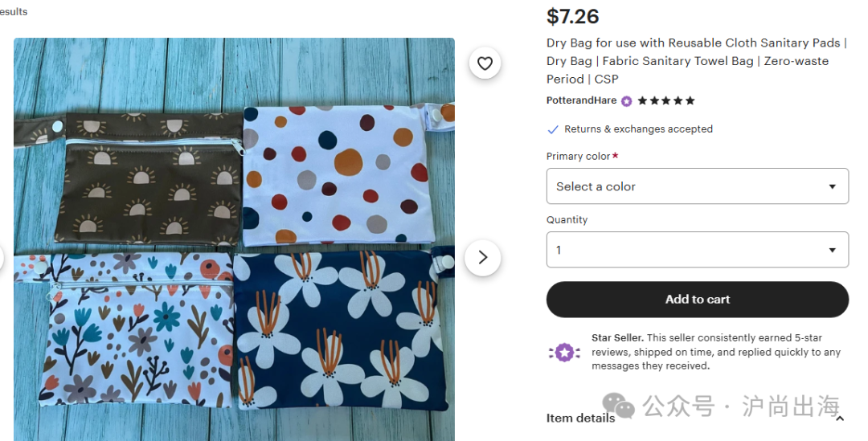Click the purple Star Seller icon

pos(563,352)
